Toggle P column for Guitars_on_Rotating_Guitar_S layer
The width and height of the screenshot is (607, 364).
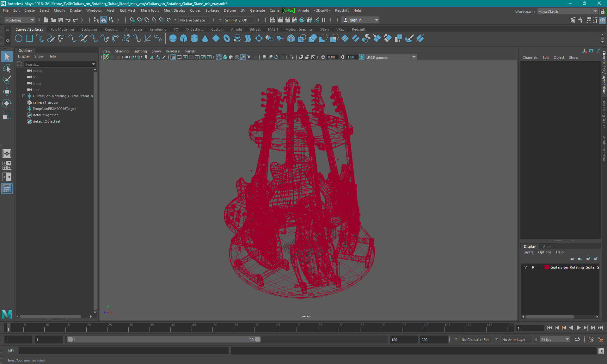pyautogui.click(x=533, y=267)
